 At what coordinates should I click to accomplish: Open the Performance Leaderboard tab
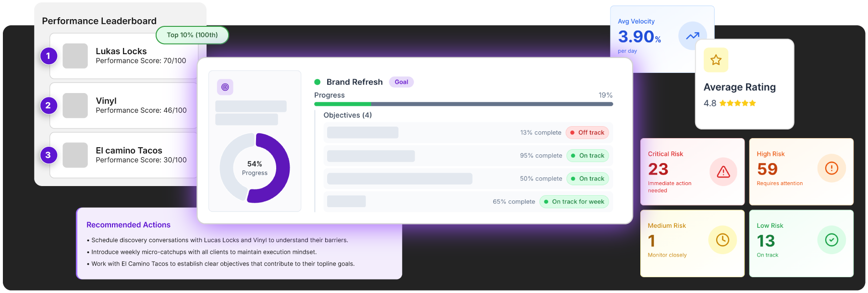coord(99,21)
